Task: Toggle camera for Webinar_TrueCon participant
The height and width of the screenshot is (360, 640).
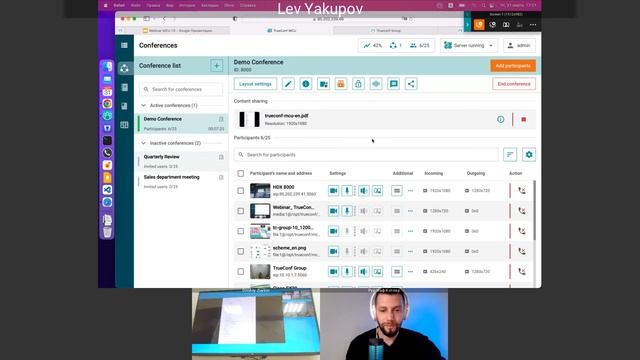Action: pos(333,211)
